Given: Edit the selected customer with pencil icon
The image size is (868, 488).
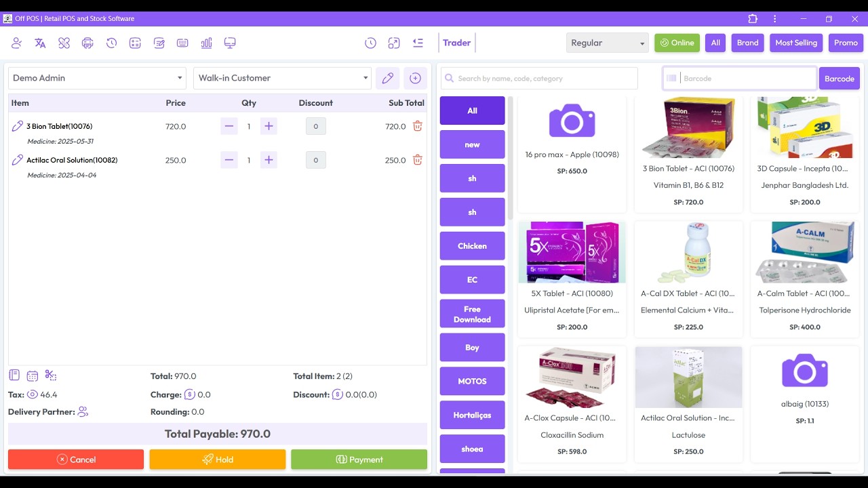Looking at the screenshot, I should point(388,78).
